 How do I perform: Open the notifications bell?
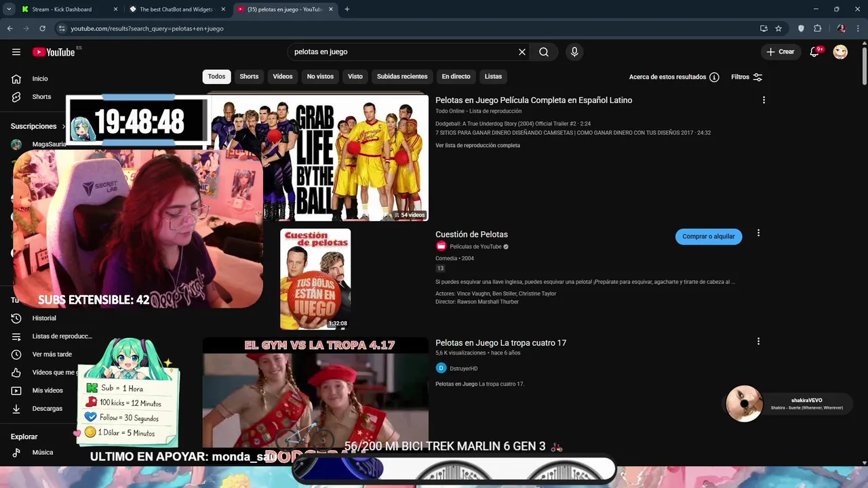click(815, 52)
